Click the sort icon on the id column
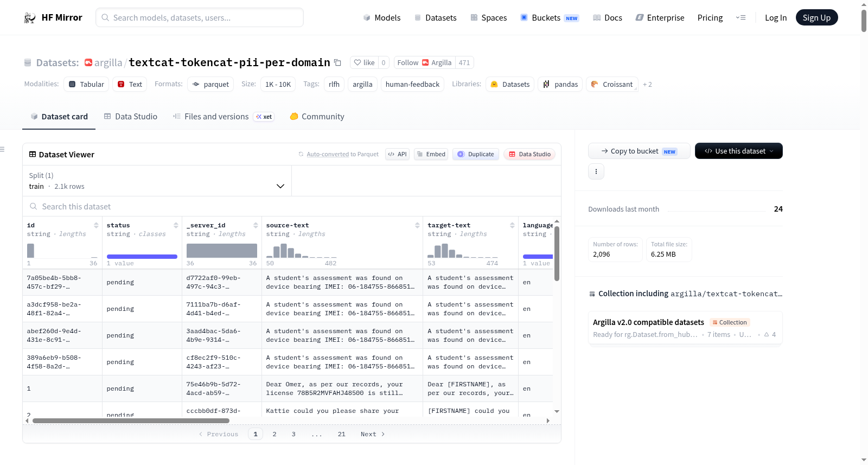 pos(96,225)
